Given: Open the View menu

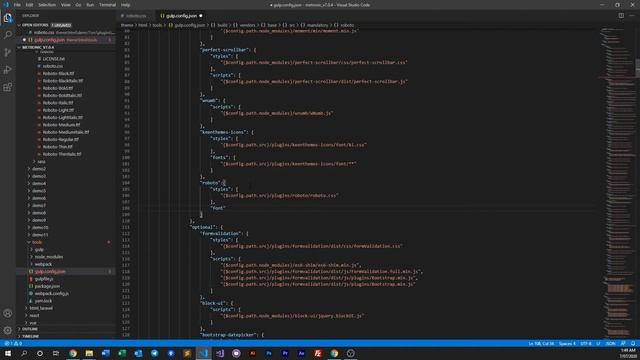Looking at the screenshot, I should point(65,5).
